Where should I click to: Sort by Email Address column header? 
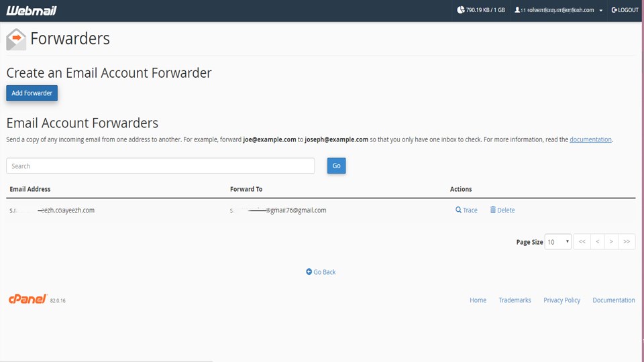tap(30, 189)
